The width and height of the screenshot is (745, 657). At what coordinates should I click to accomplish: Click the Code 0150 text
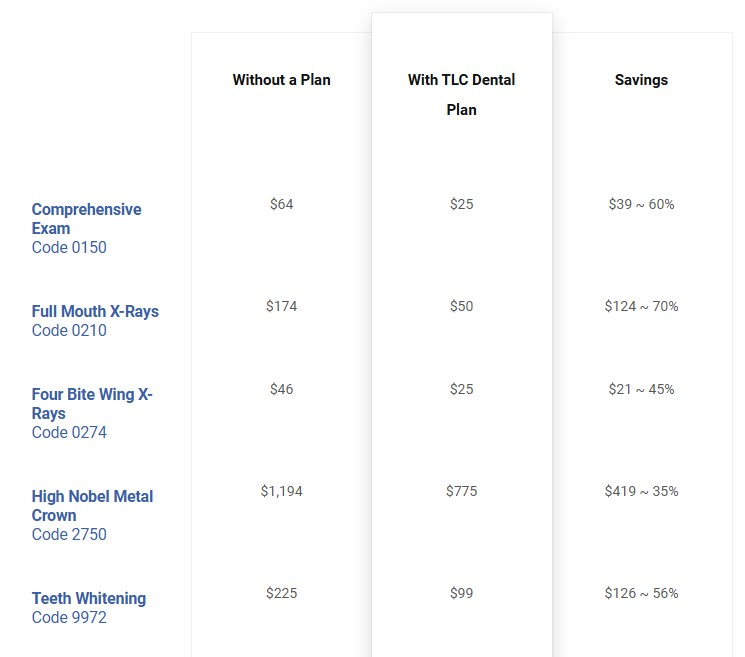[x=69, y=247]
